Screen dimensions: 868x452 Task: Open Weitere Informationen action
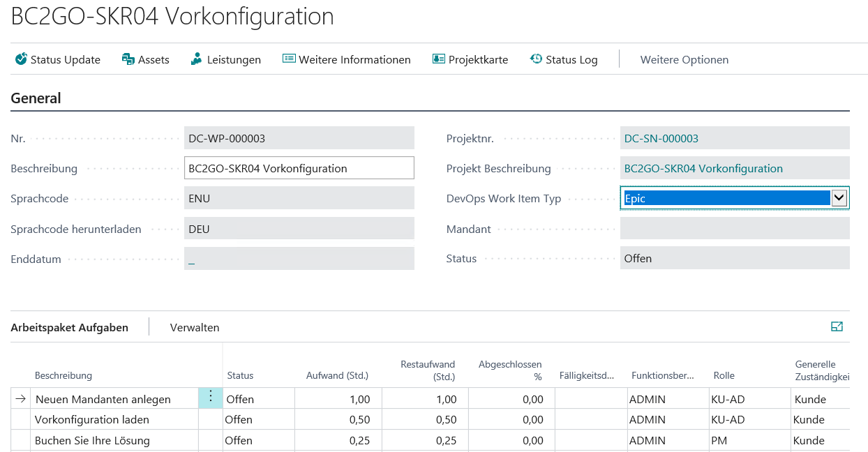click(x=347, y=60)
